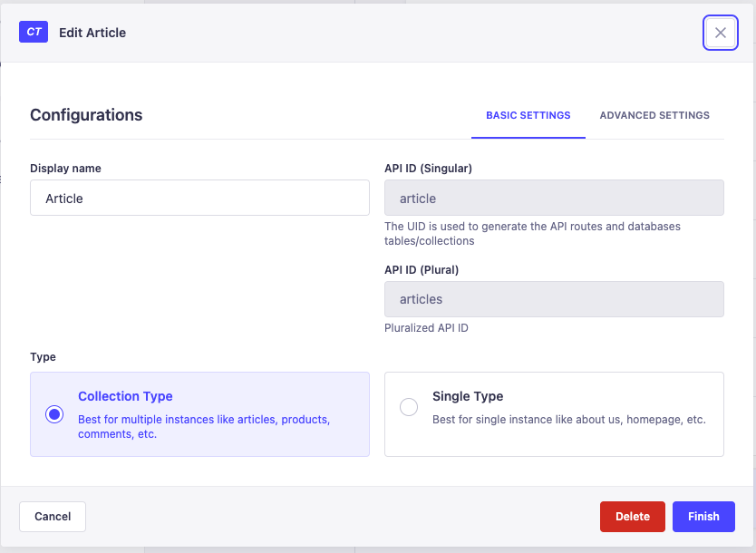This screenshot has height=553, width=756.
Task: Click the Pluralized API ID hint text
Action: pos(426,328)
